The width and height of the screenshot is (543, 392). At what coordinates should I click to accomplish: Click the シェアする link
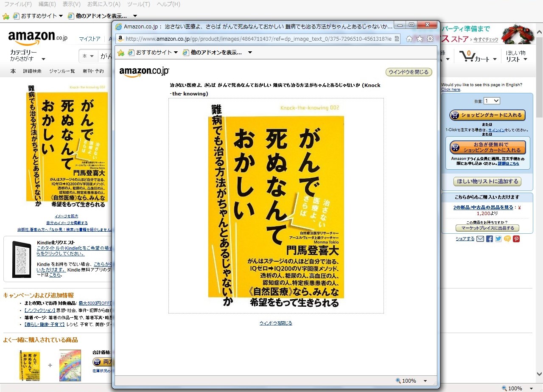465,239
